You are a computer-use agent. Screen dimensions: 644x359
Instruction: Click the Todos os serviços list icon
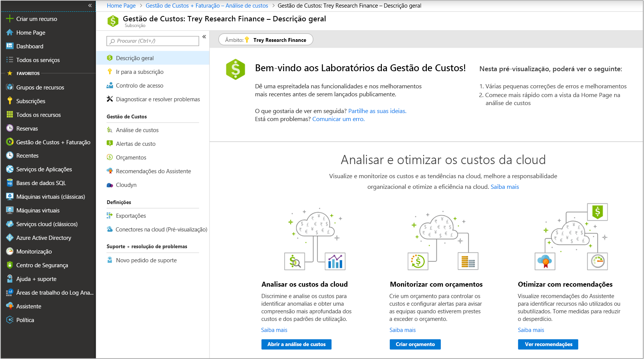pos(10,60)
